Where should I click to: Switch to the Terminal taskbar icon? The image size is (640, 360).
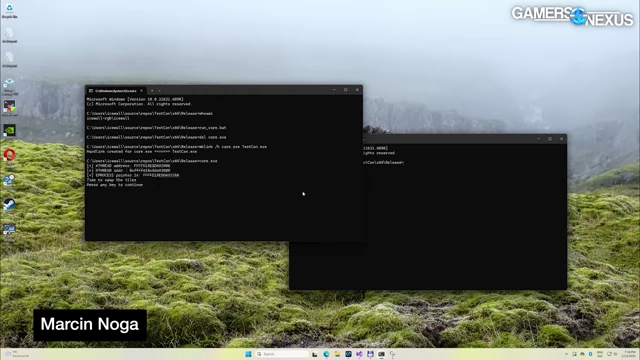coord(381,354)
